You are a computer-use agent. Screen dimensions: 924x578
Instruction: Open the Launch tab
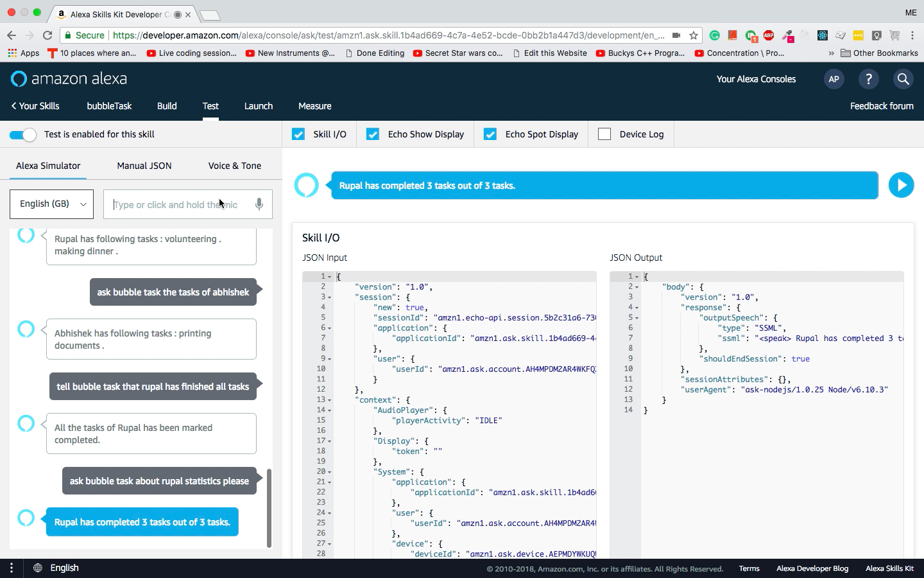[x=259, y=106]
